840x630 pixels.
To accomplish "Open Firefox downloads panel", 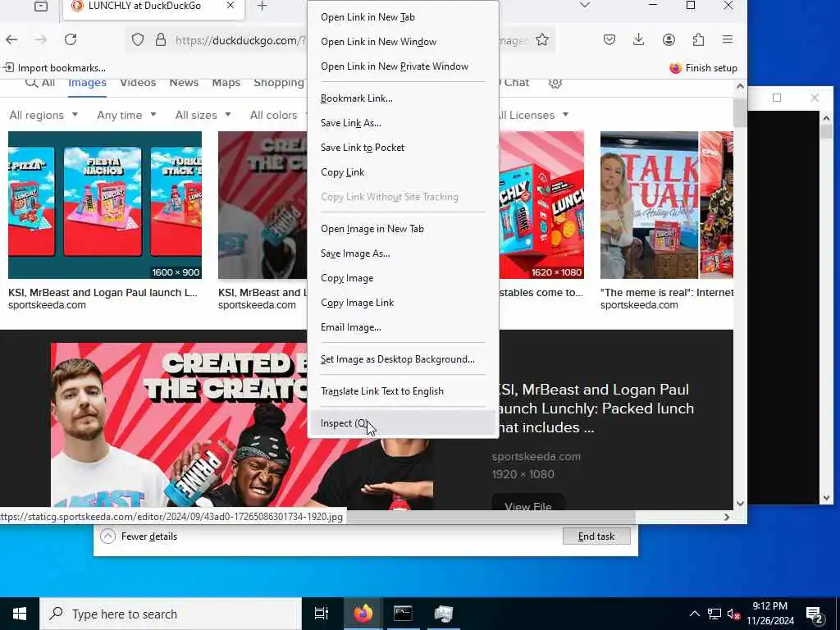I will [x=638, y=39].
